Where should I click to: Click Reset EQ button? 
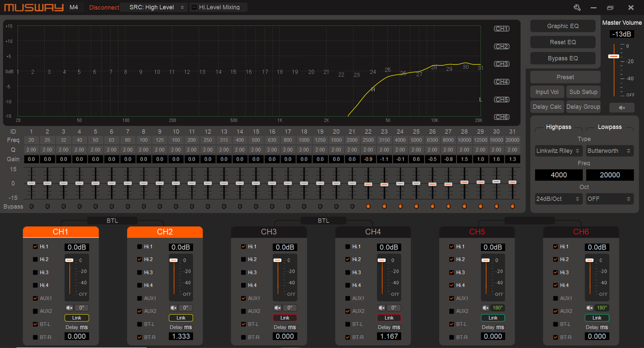563,42
